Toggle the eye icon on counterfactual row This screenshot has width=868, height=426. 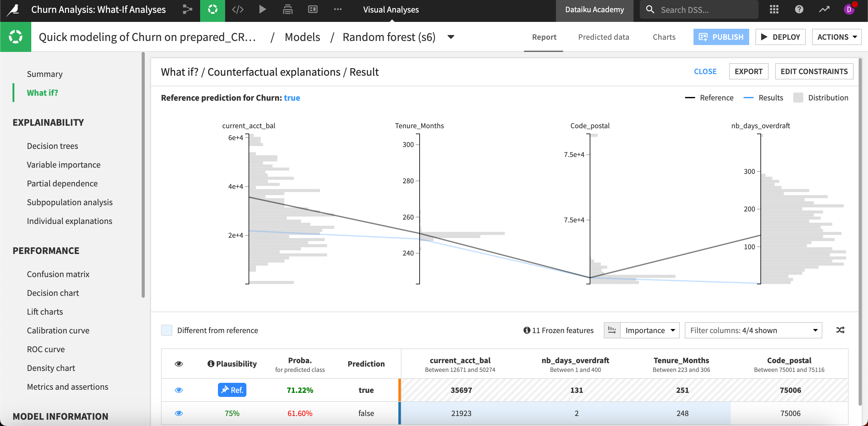coord(179,413)
